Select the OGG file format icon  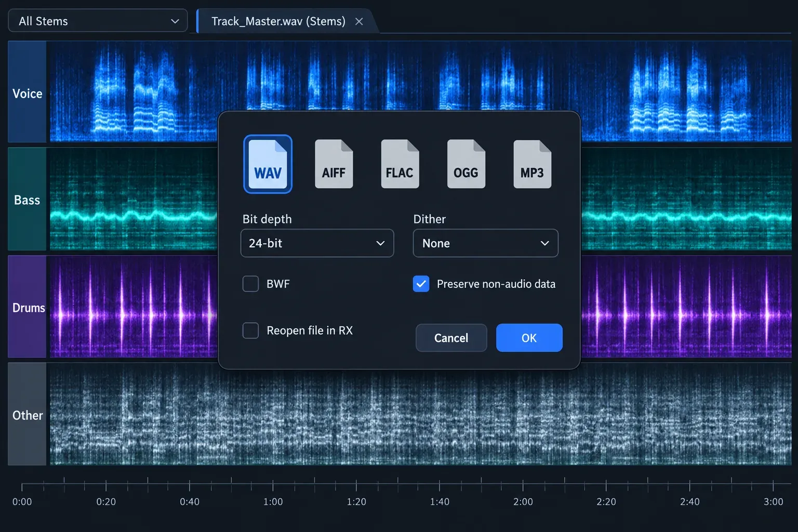[466, 164]
